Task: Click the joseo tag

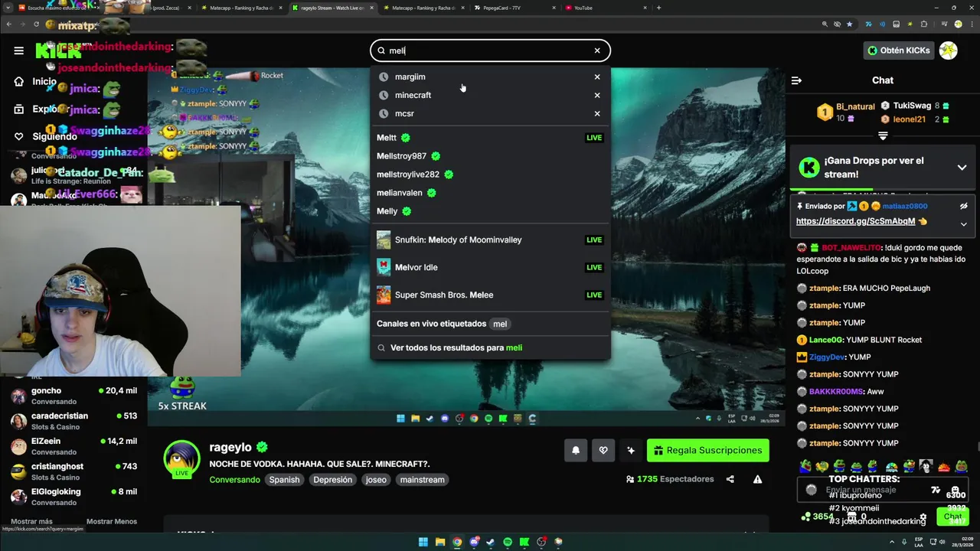Action: [x=376, y=480]
